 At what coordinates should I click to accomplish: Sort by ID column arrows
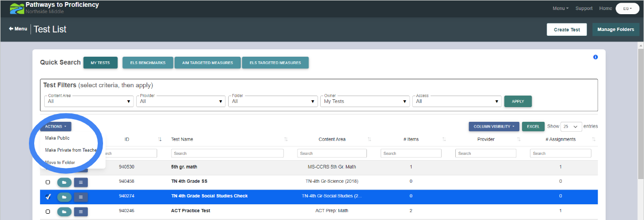click(x=160, y=139)
